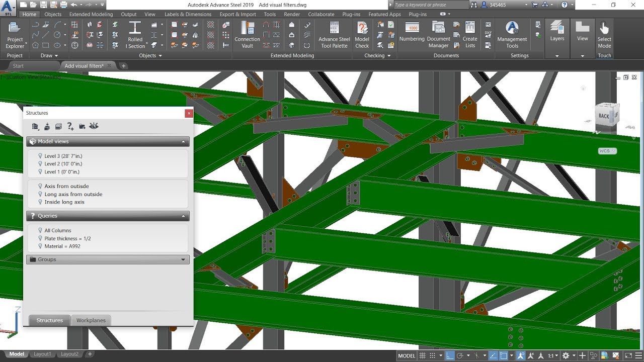Expand the Groups section
The height and width of the screenshot is (362, 644).
tap(184, 259)
